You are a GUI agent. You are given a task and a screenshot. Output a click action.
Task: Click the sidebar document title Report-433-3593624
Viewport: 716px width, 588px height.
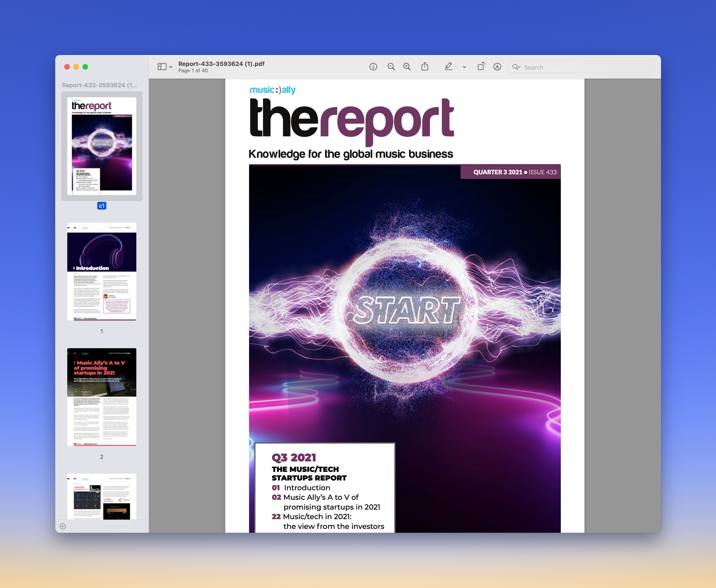click(x=100, y=85)
